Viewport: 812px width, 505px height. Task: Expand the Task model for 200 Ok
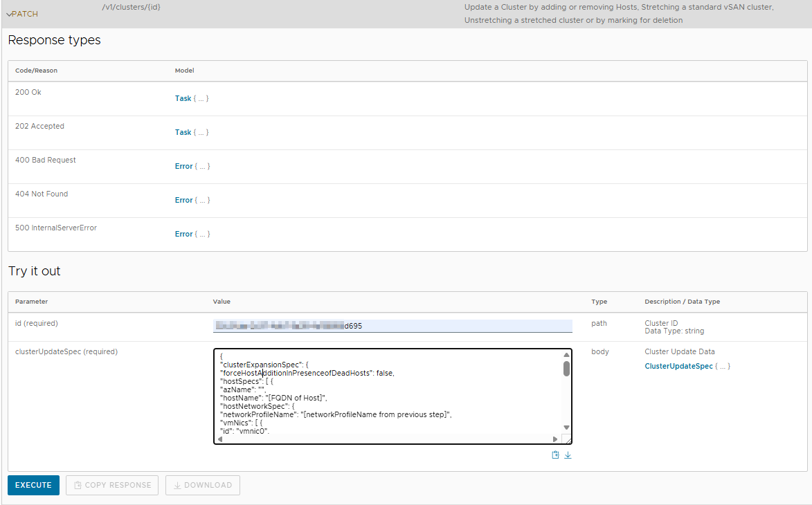click(x=183, y=99)
